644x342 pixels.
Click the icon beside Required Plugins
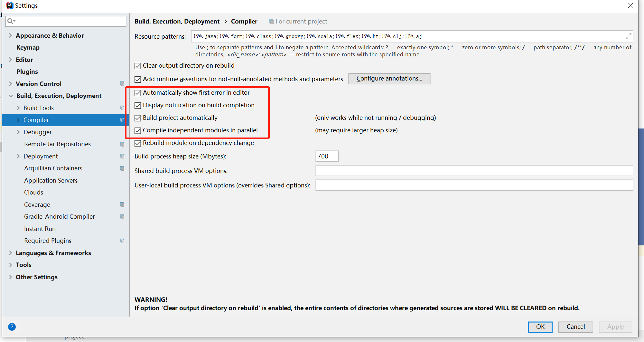pyautogui.click(x=122, y=240)
